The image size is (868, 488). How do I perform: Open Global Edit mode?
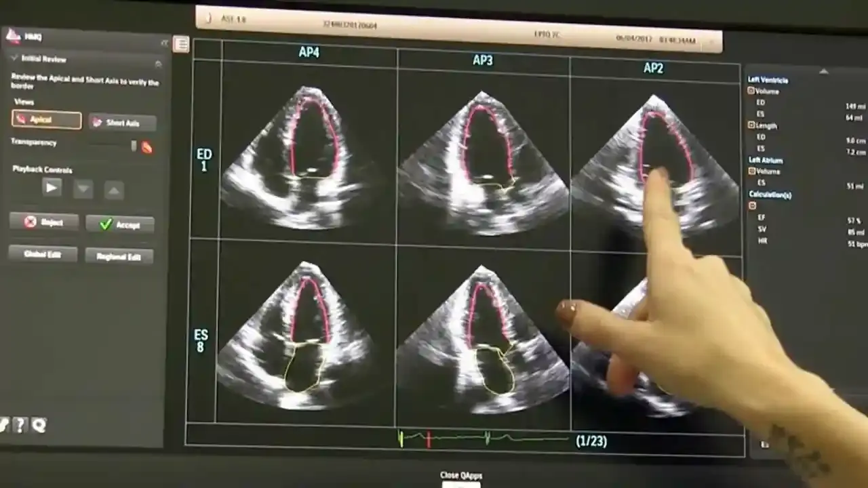(x=43, y=254)
